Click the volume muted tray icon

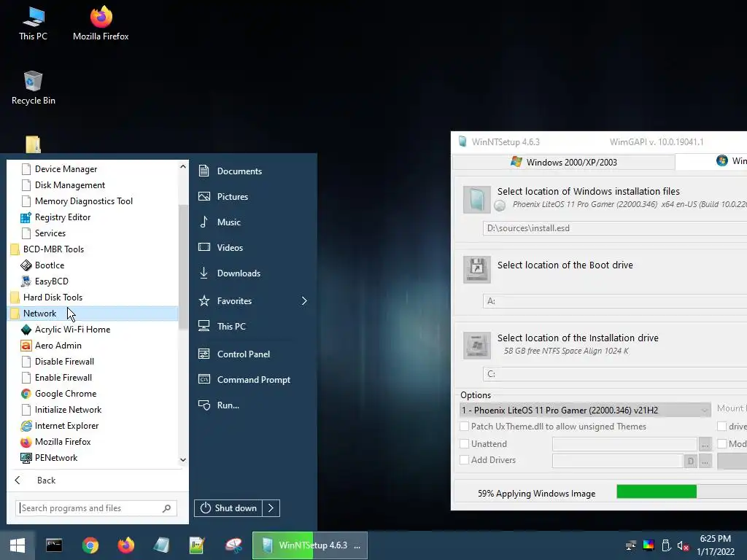click(683, 545)
